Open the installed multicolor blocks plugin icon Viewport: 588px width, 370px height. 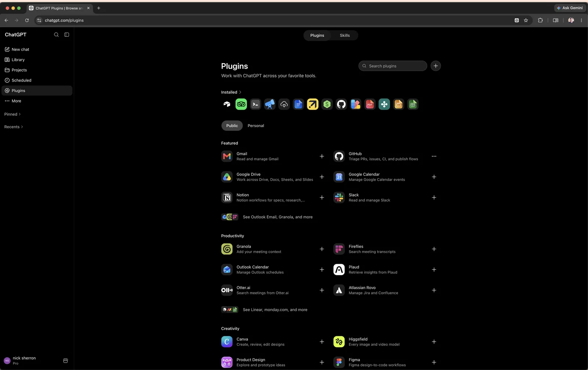pos(356,104)
